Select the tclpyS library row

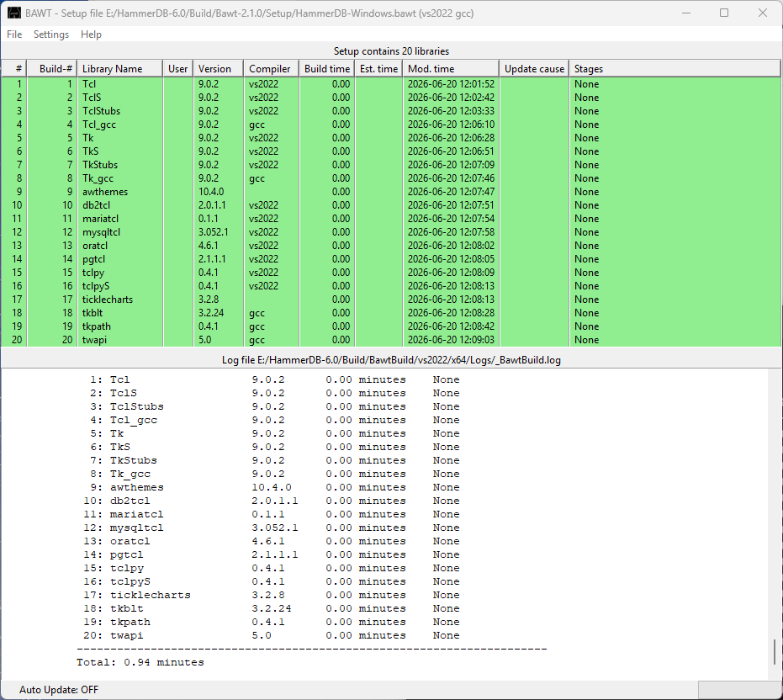point(391,286)
